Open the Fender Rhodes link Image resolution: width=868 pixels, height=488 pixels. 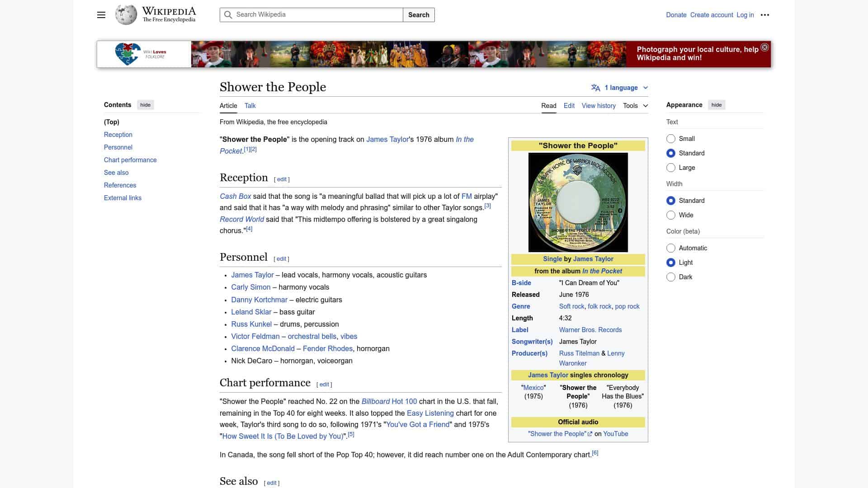pyautogui.click(x=328, y=348)
